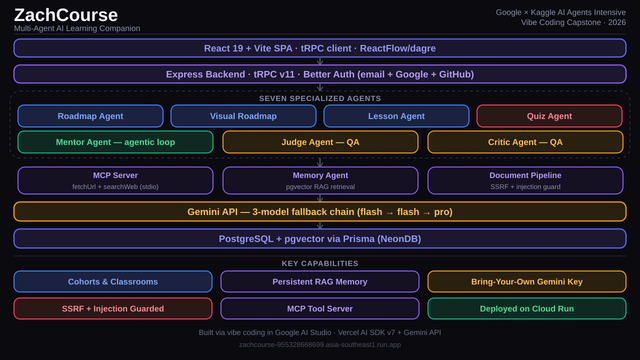Click the fetchUrl + searchWeb (stdio) caption

(116, 187)
